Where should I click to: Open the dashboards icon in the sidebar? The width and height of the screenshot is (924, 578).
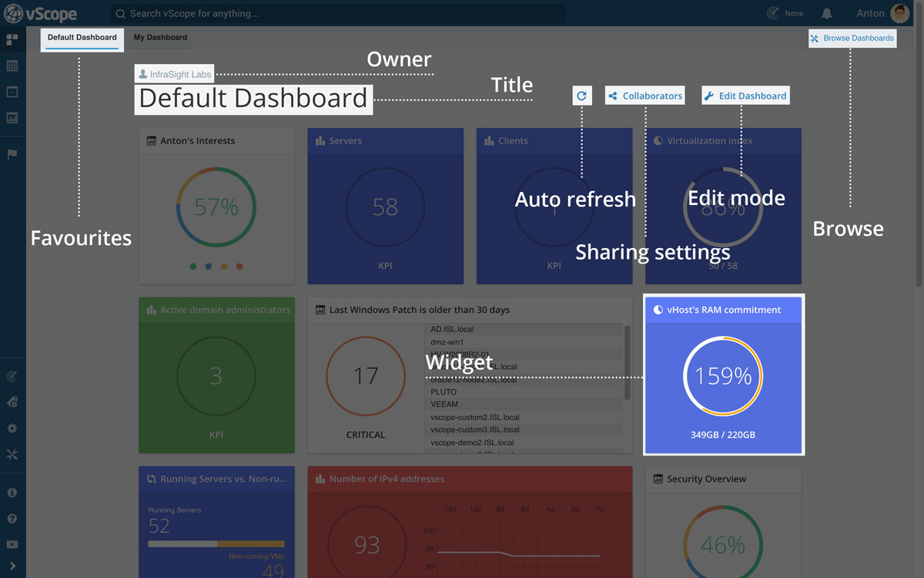point(12,39)
